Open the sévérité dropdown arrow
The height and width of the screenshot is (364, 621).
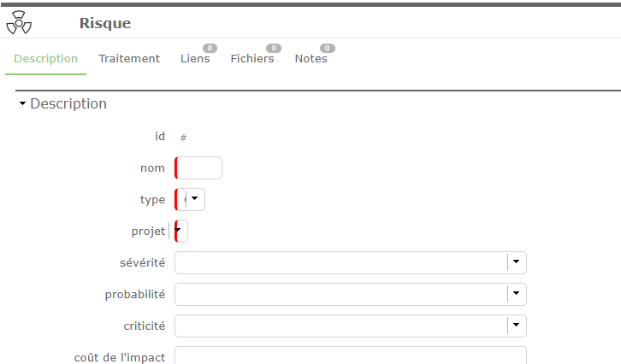click(516, 262)
